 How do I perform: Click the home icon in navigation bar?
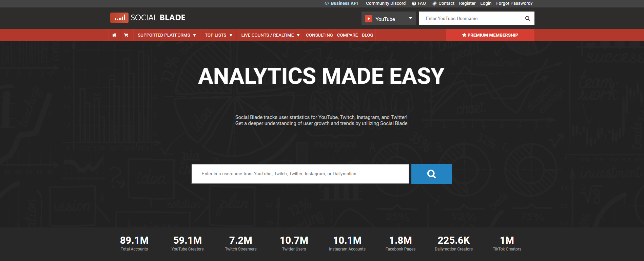114,35
